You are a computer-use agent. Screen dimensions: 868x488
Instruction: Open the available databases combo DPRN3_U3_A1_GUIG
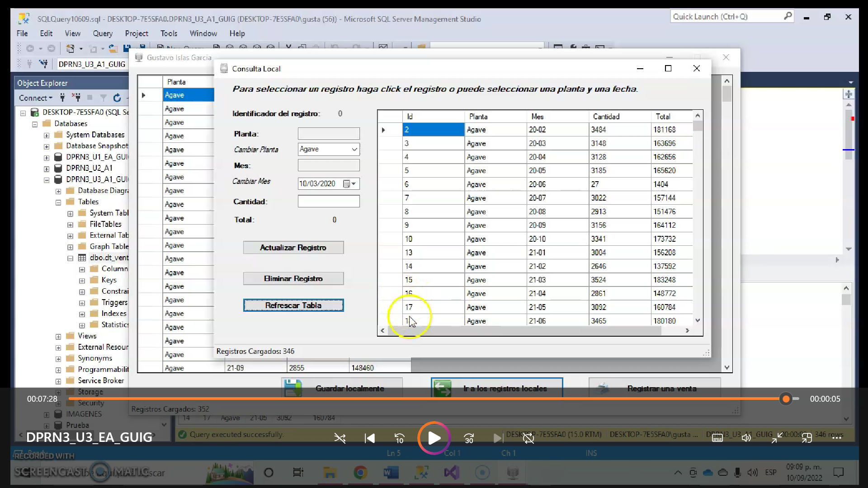93,64
